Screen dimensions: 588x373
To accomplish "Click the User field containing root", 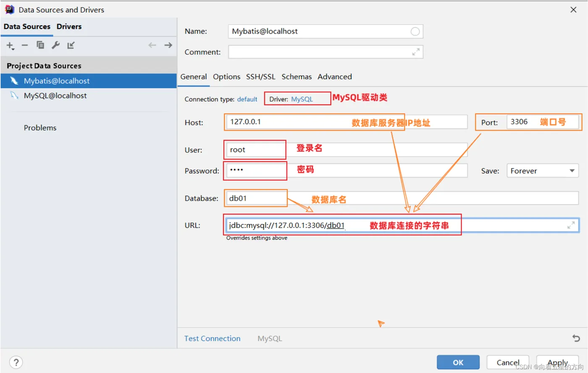I will pyautogui.click(x=346, y=150).
